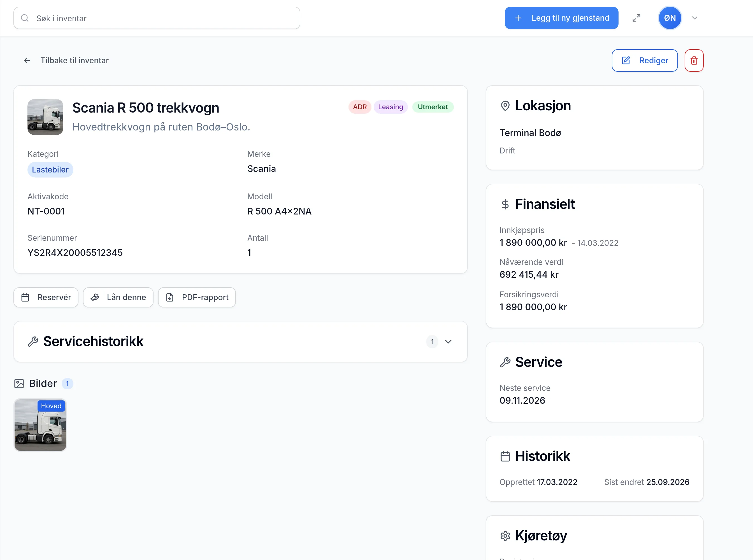Click the Scania truck header thumbnail
Image resolution: width=753 pixels, height=560 pixels.
click(45, 117)
